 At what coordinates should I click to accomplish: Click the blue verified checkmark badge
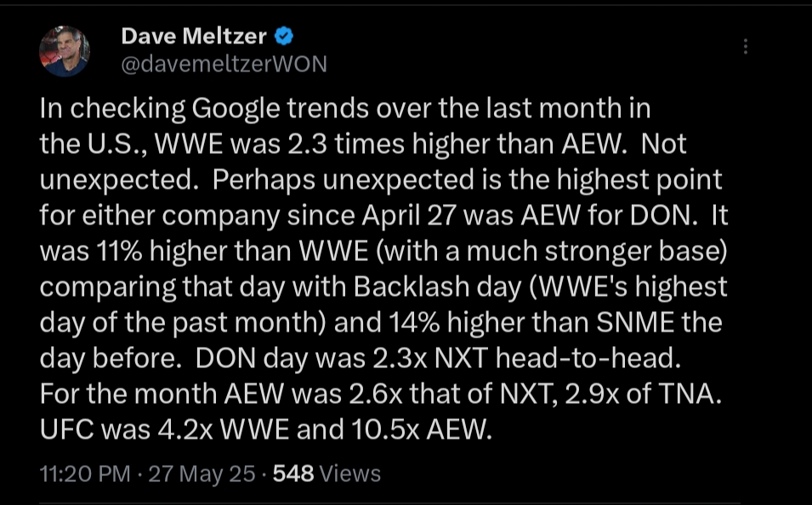point(286,36)
